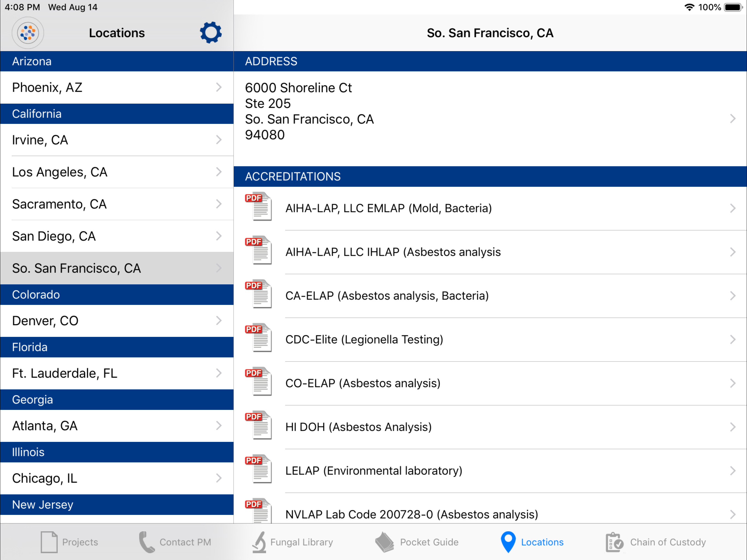Open AIHA-LAP, LLC IHLAP (Asbestos analysis
This screenshot has width=747, height=560.
point(490,252)
